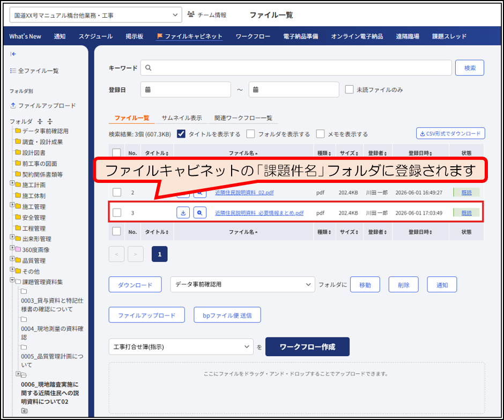Click the ワークフロー作成 button
The height and width of the screenshot is (420, 504).
coord(307,347)
